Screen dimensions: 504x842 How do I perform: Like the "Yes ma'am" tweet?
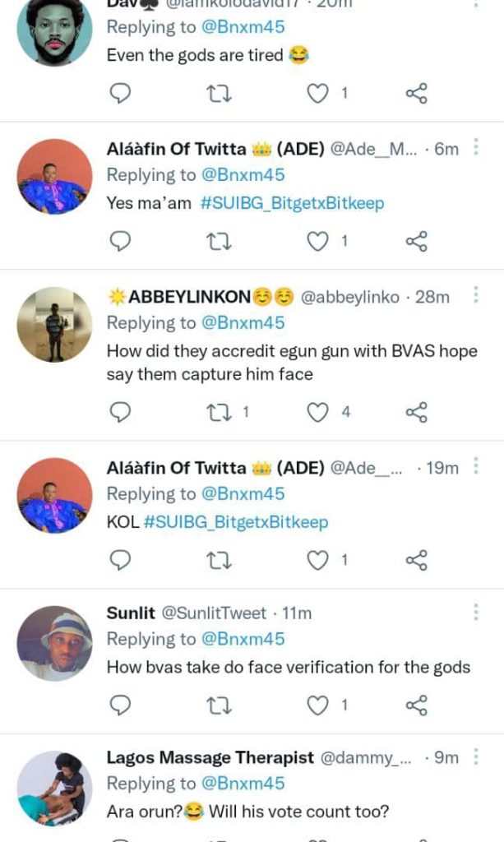317,241
